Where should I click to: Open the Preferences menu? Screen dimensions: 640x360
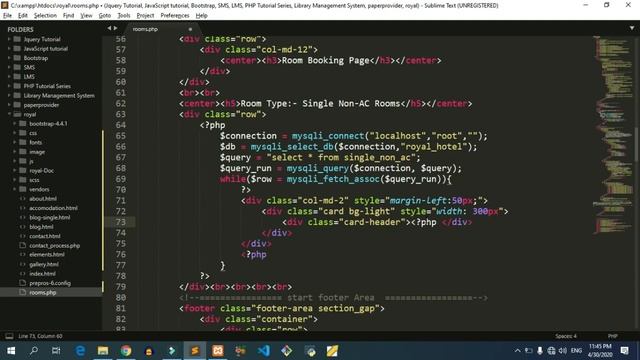(175, 16)
